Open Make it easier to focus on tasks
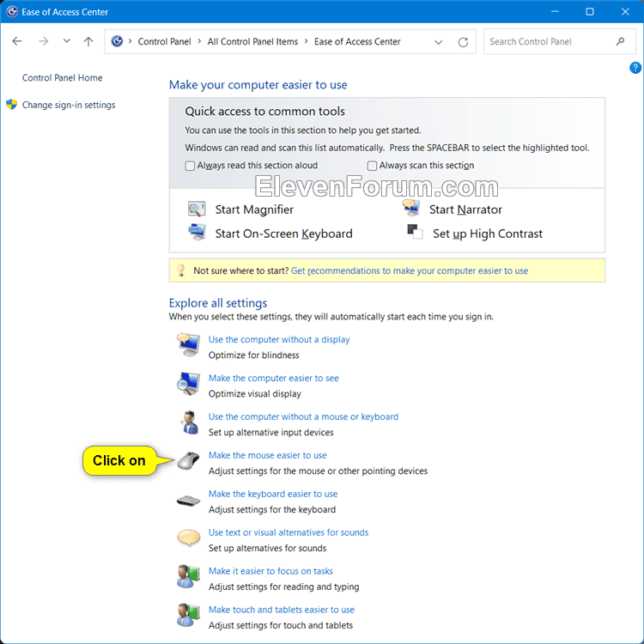The image size is (644, 644). coord(270,571)
